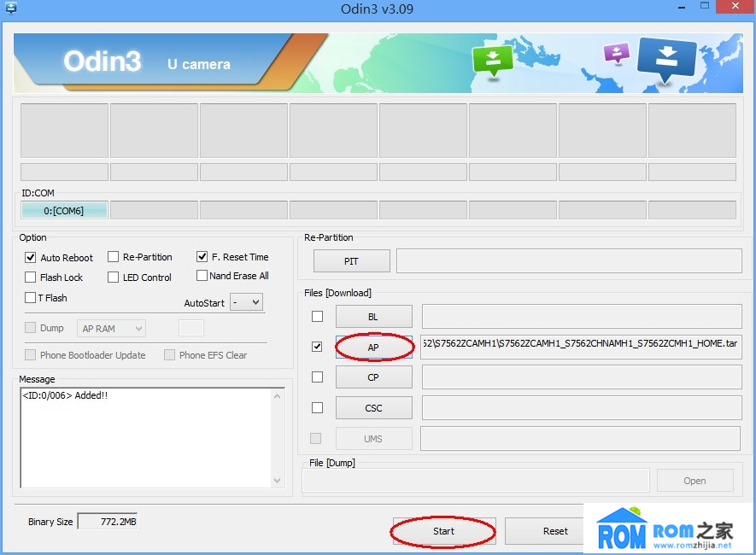Viewport: 756px width, 555px height.
Task: Click Start to begin flashing
Action: pos(443,531)
